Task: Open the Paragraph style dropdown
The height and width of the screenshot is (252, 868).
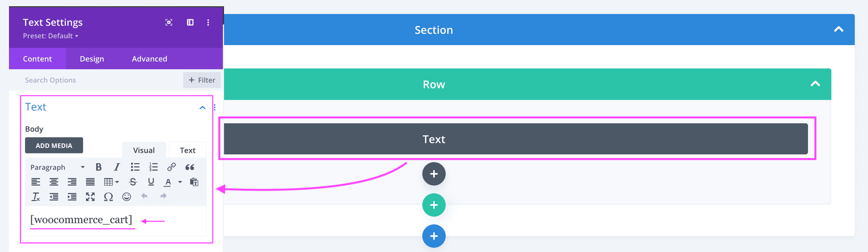Action: coord(56,167)
